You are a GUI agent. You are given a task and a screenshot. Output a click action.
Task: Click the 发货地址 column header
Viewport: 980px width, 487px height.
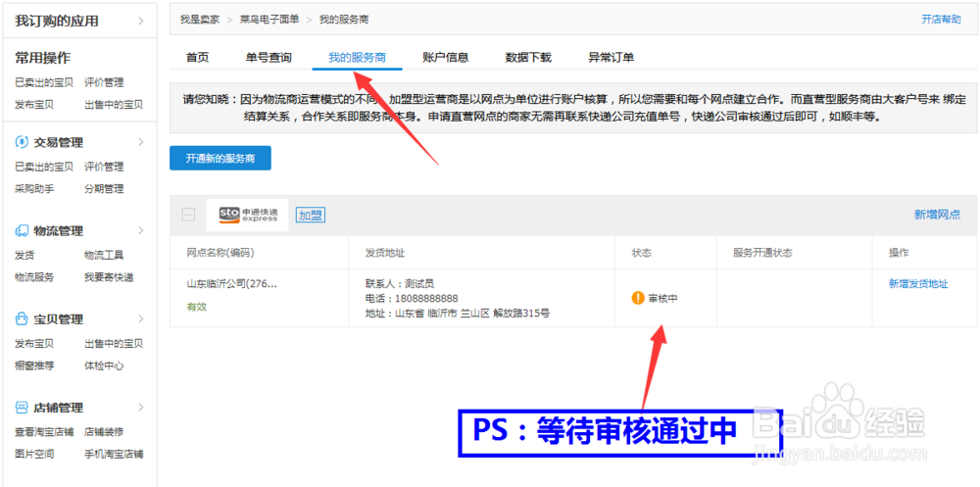point(385,253)
